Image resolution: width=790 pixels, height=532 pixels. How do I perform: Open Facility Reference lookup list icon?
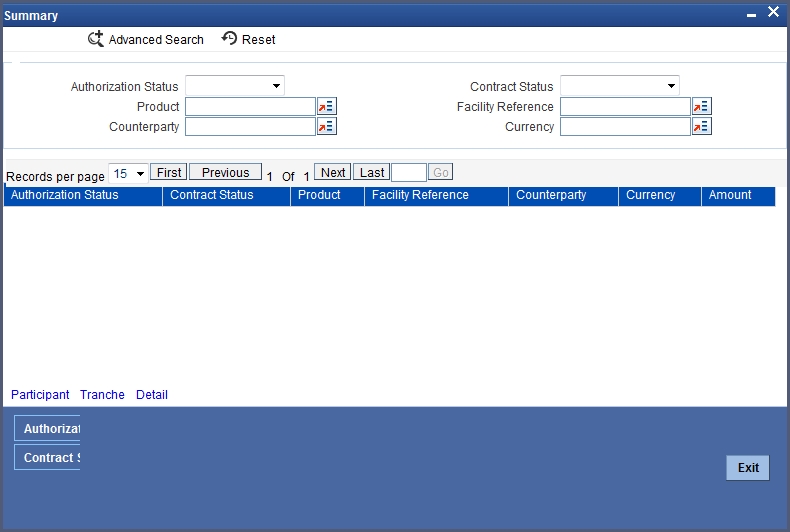(x=701, y=106)
